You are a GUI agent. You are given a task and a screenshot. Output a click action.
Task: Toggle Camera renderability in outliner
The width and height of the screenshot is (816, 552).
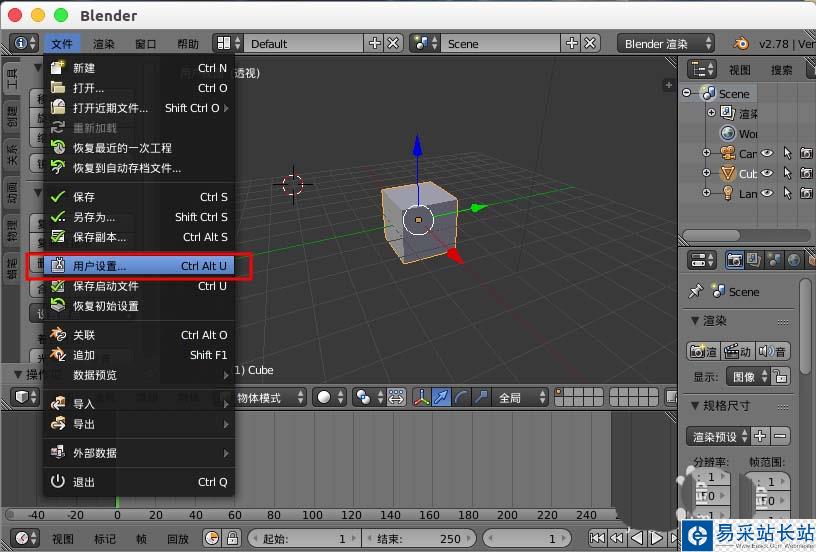pyautogui.click(x=806, y=153)
